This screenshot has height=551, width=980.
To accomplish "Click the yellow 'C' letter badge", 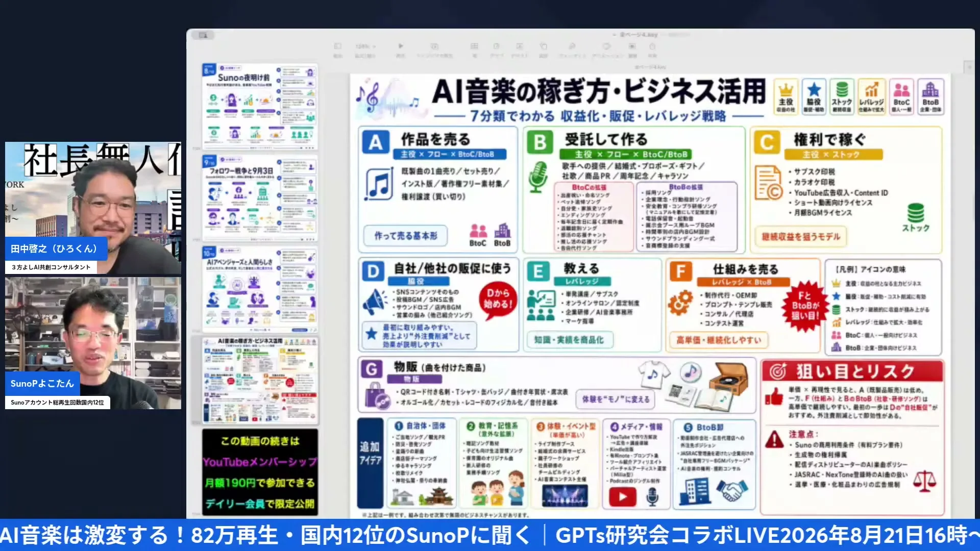I will click(767, 142).
